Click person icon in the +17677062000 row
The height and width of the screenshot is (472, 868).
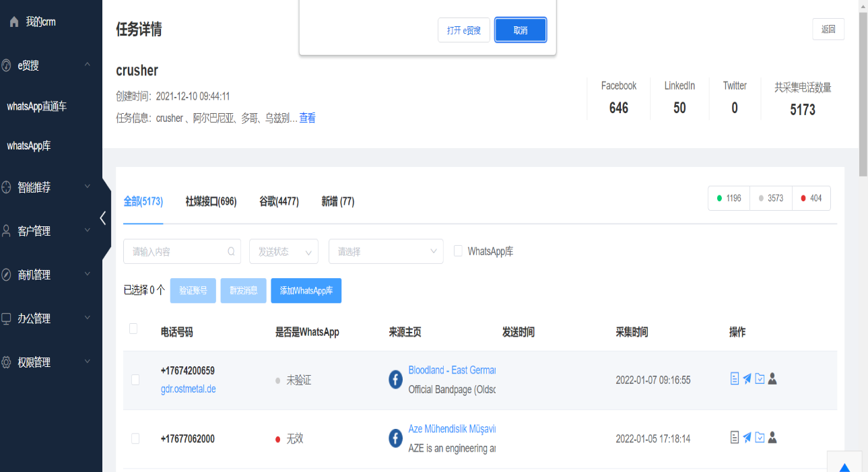(x=772, y=438)
